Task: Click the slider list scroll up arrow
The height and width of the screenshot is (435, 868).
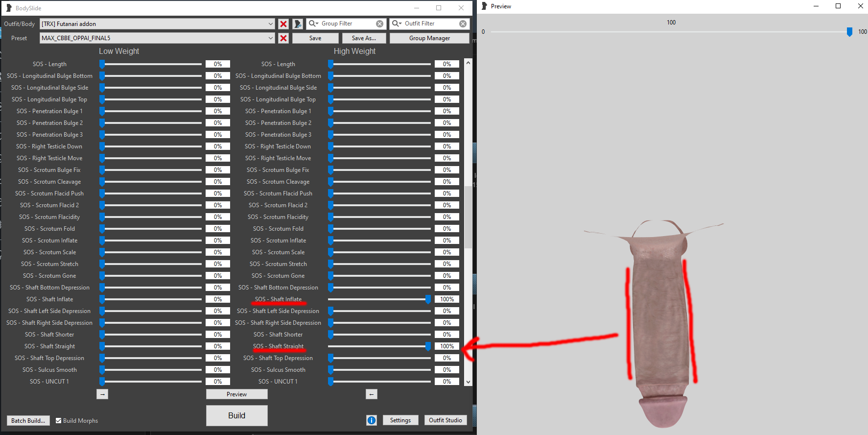Action: 468,63
